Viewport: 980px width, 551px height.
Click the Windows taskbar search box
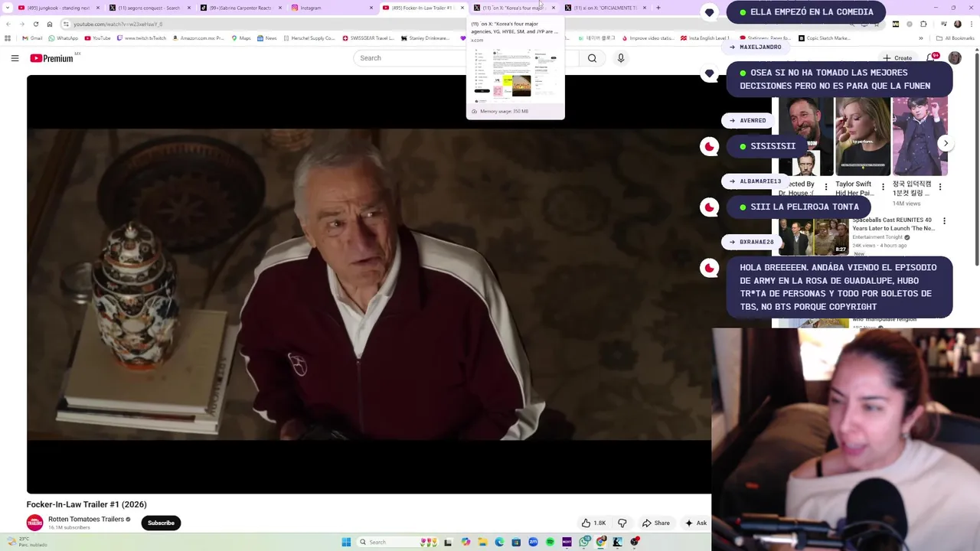(398, 542)
